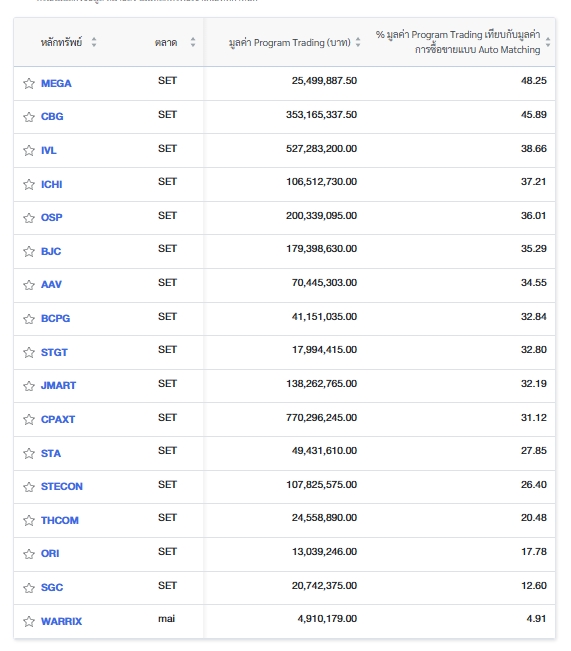Open the IVL stock page
This screenshot has height=651, width=571.
point(49,150)
